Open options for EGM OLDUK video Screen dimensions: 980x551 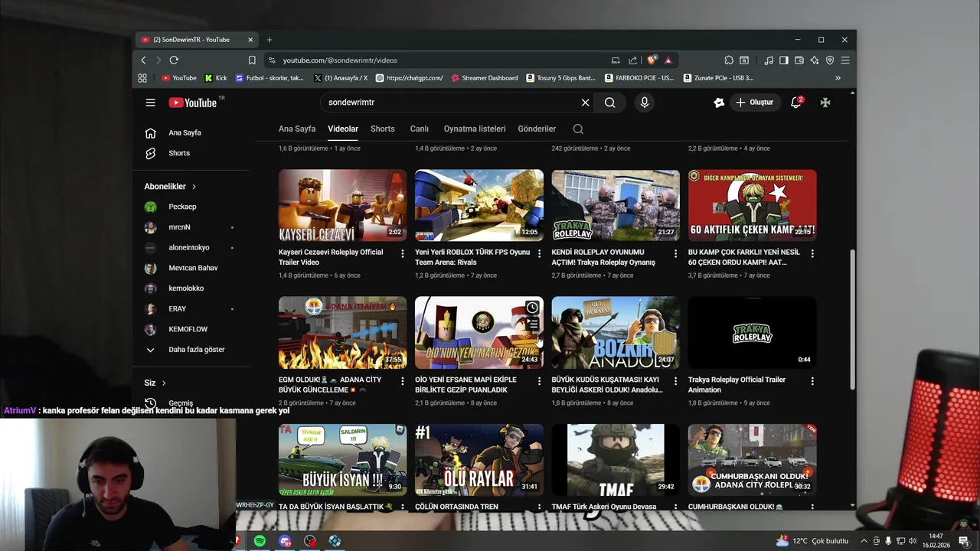403,381
